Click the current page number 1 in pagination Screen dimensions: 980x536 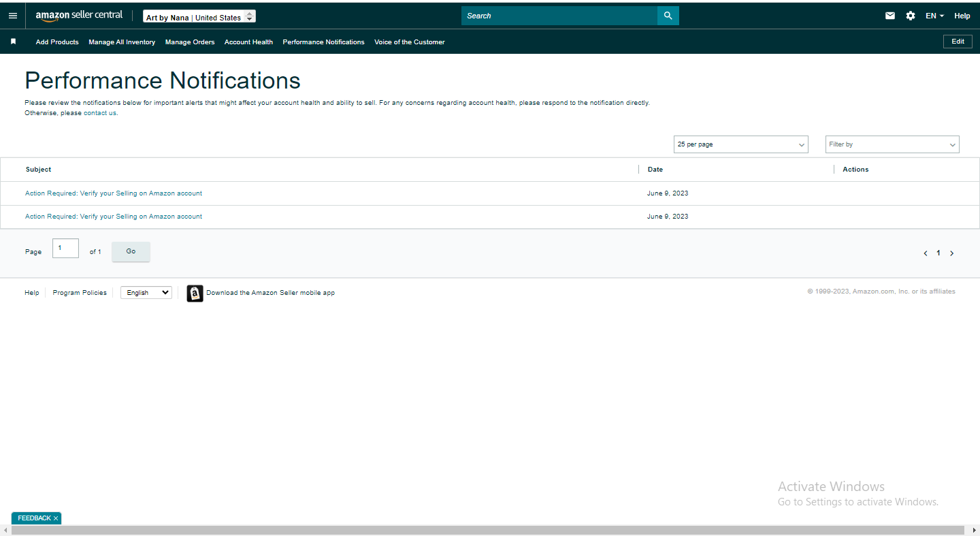938,253
